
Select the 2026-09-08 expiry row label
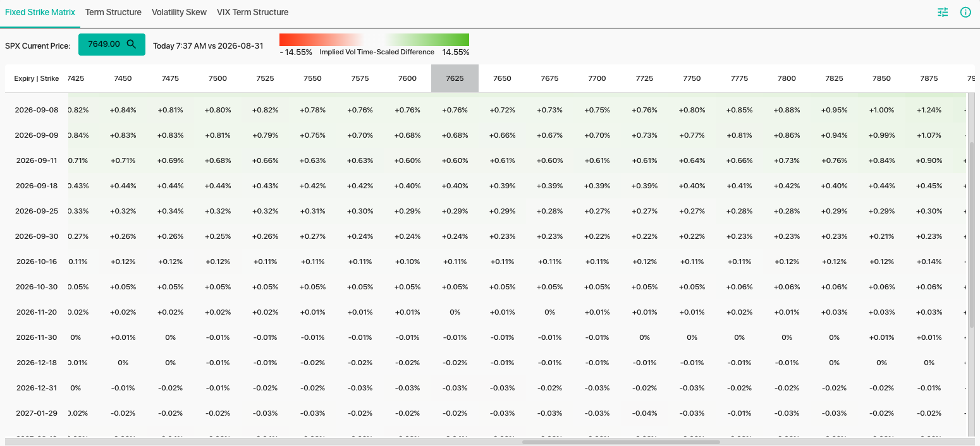pyautogui.click(x=37, y=110)
